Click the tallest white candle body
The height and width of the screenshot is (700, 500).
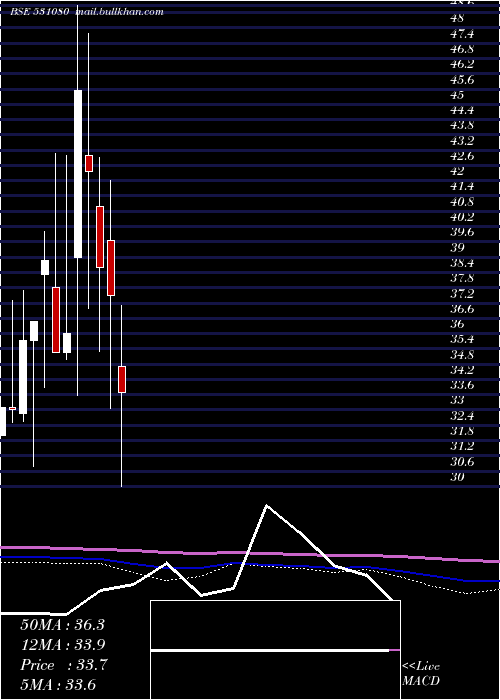coord(78,174)
